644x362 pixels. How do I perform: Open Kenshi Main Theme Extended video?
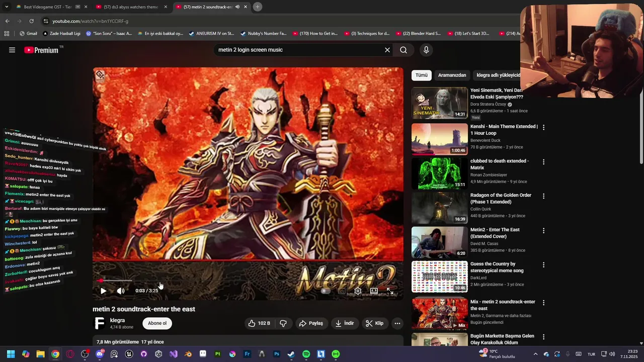[x=504, y=130]
